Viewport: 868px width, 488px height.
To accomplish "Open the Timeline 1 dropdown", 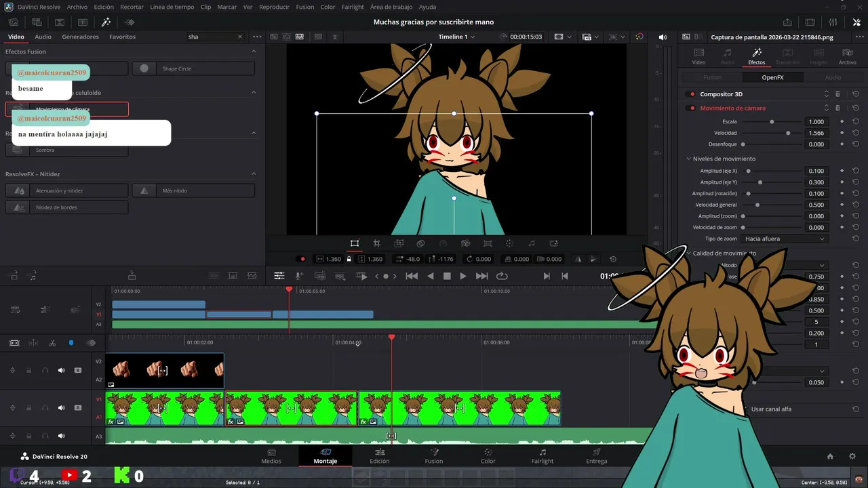I will tap(456, 37).
